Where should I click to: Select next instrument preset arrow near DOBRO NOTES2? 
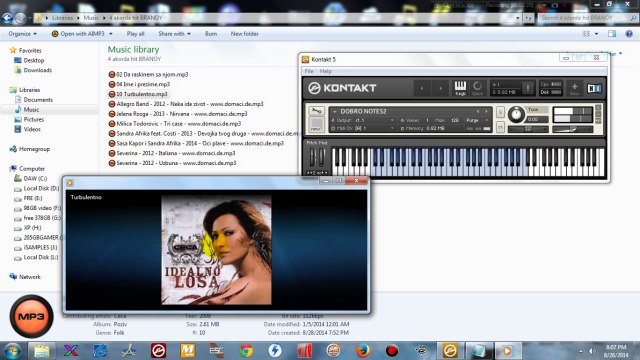pos(486,111)
